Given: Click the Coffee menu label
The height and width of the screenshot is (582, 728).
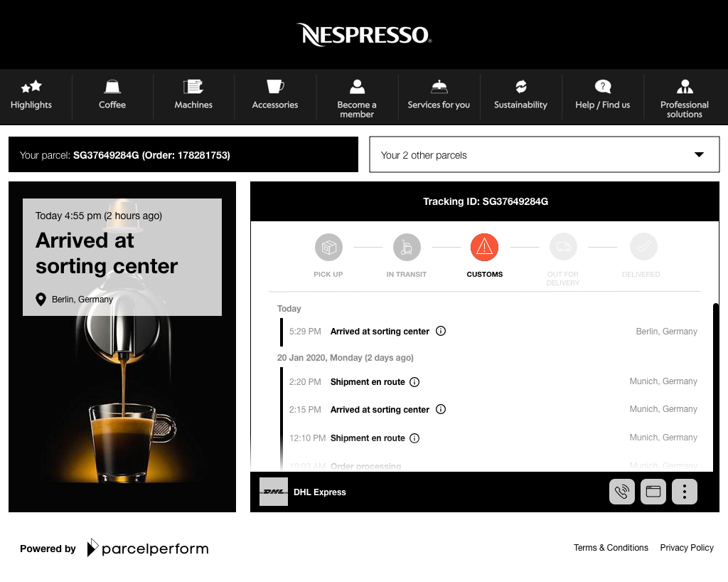Looking at the screenshot, I should [x=112, y=105].
